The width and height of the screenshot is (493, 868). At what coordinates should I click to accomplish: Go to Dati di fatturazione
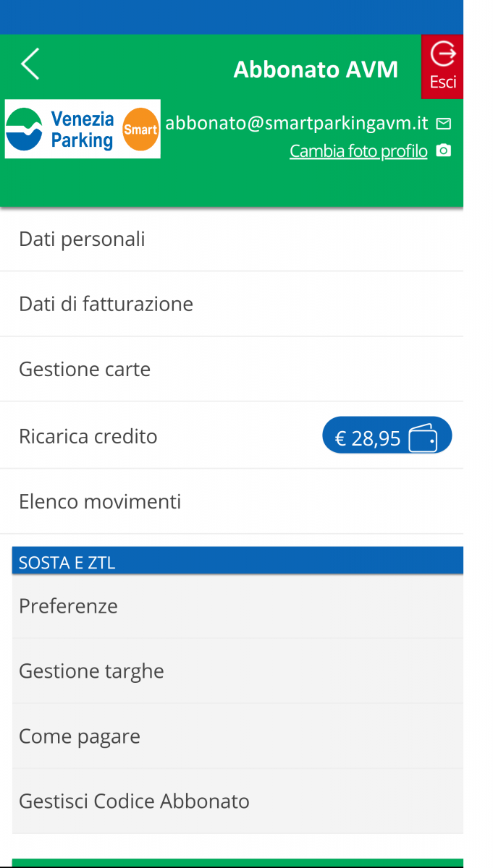pos(106,304)
